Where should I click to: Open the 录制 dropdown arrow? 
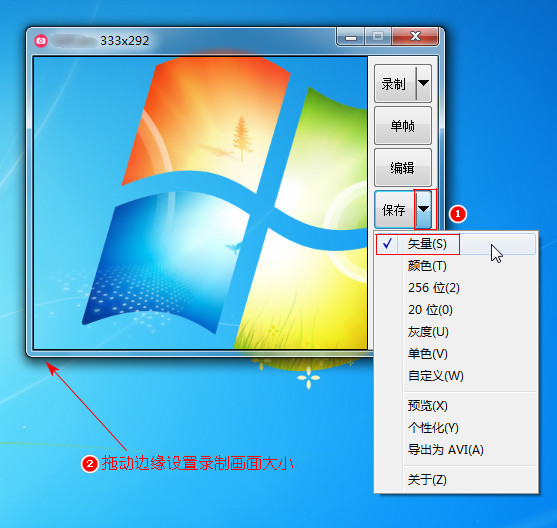(x=423, y=83)
